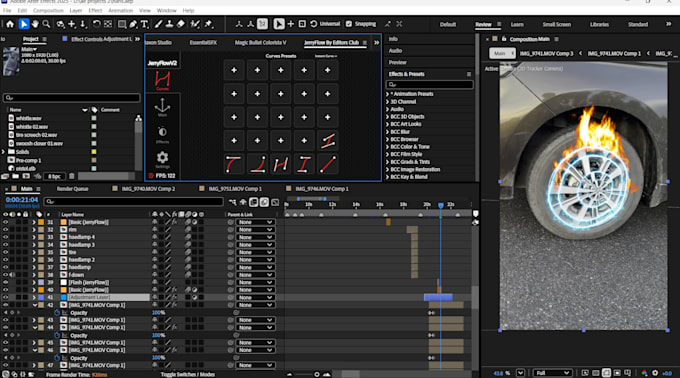Hide layer 32 rim
The height and width of the screenshot is (378, 680).
pos(6,230)
